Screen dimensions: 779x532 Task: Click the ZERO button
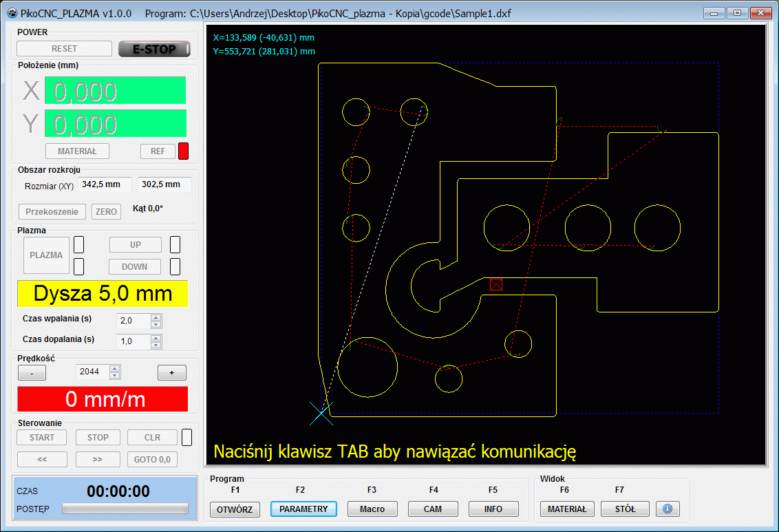(106, 211)
